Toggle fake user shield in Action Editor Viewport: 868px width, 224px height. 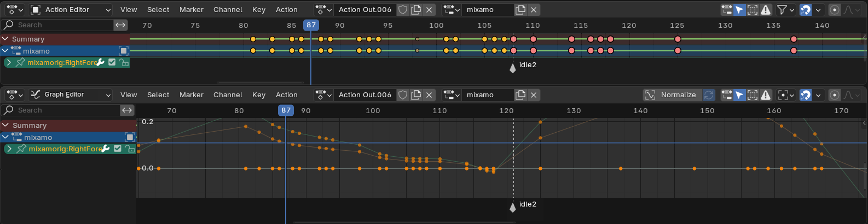403,9
